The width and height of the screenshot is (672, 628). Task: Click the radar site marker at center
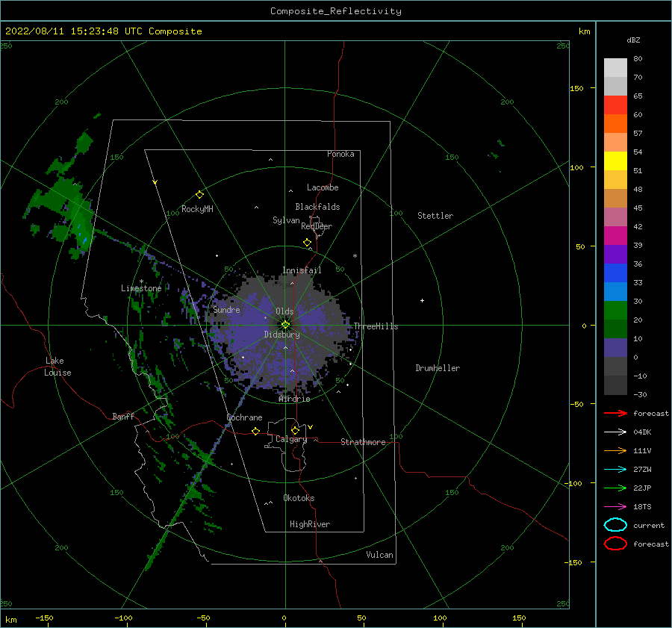click(x=285, y=325)
